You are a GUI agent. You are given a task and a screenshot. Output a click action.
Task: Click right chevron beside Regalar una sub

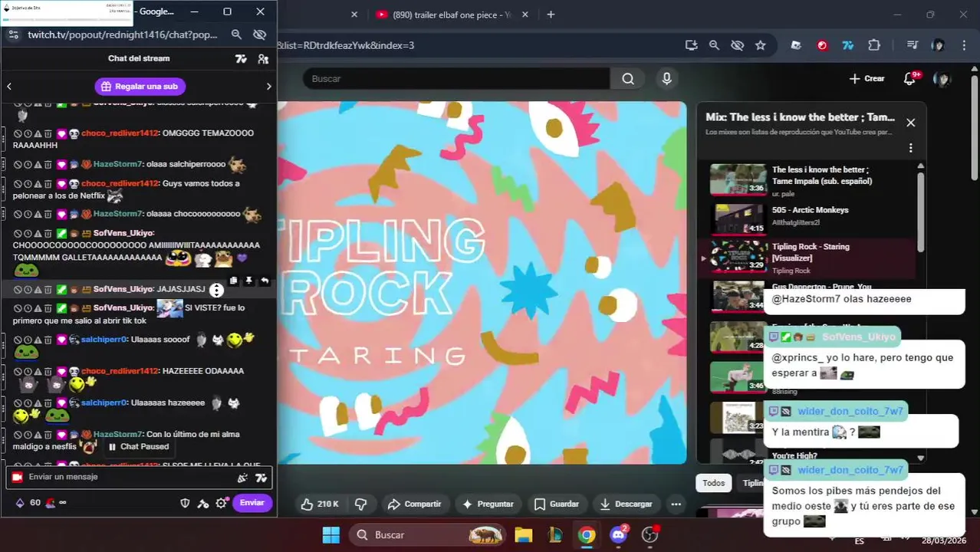[268, 87]
